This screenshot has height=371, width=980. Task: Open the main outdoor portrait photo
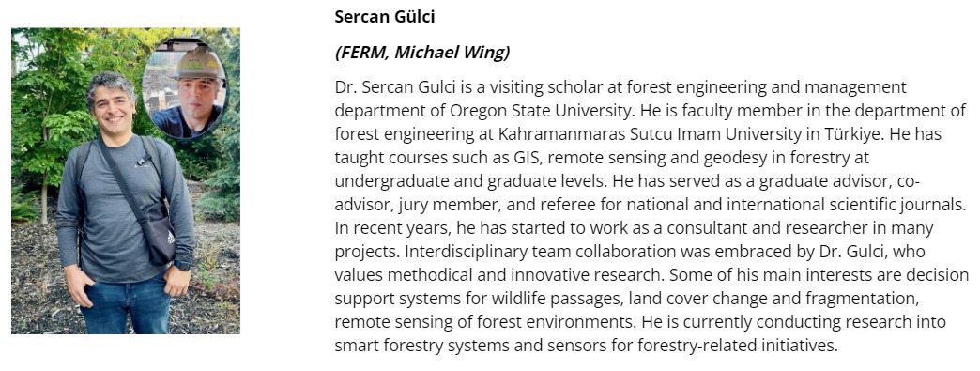coord(126,181)
